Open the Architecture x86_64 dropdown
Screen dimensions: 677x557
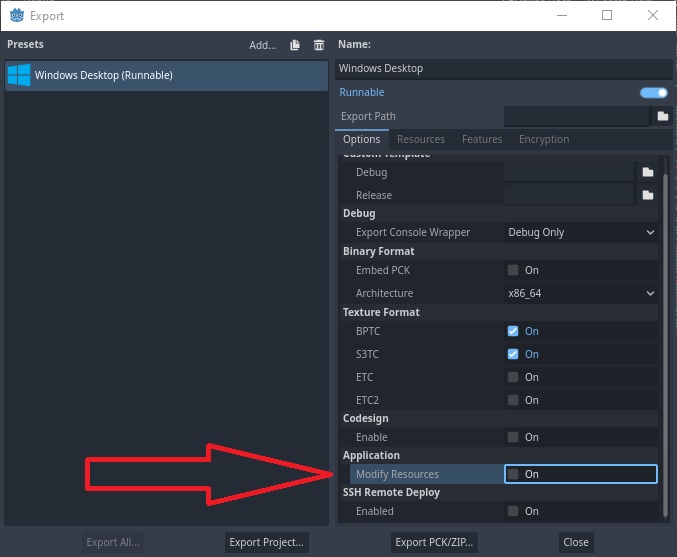pos(581,293)
